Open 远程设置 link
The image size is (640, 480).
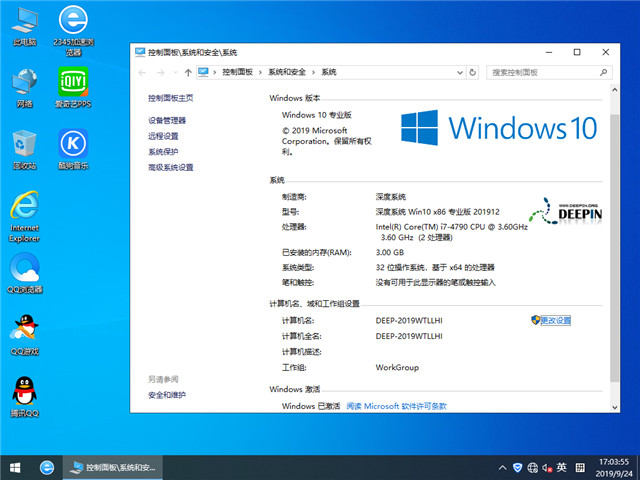(163, 136)
